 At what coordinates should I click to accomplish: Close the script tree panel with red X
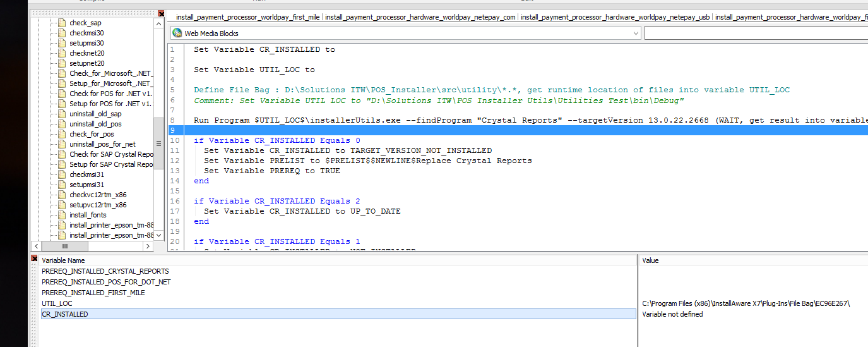(x=161, y=14)
